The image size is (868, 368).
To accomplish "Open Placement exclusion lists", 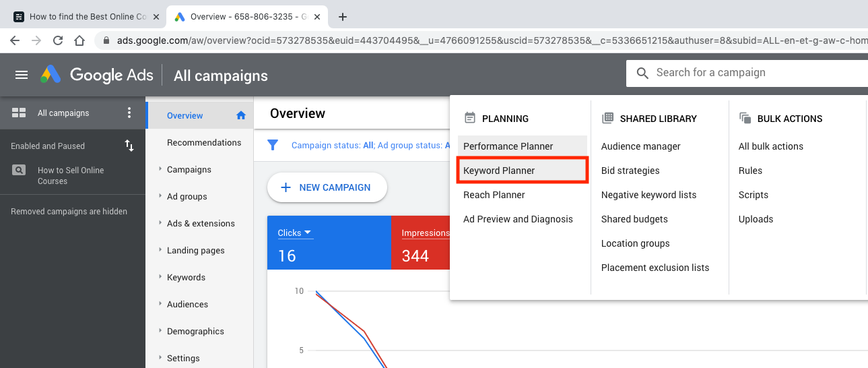I will click(x=655, y=268).
